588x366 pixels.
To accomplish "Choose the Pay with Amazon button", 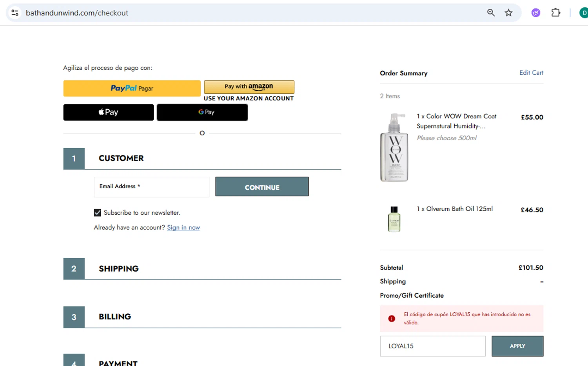I will tap(249, 87).
